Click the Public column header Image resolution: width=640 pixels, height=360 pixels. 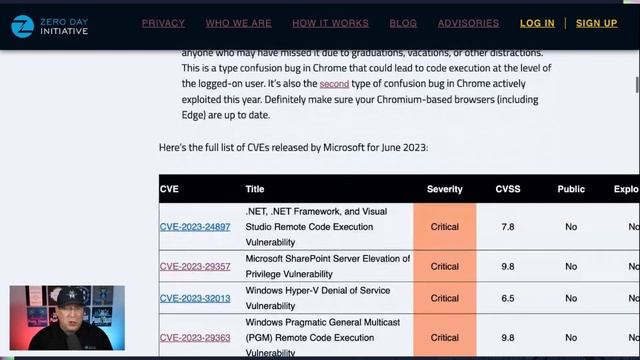(x=571, y=189)
